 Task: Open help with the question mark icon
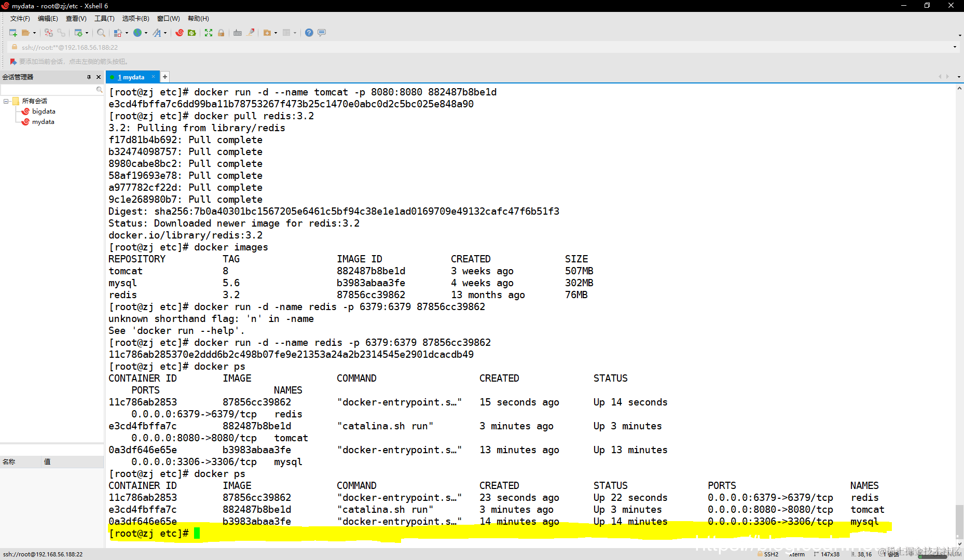(309, 33)
